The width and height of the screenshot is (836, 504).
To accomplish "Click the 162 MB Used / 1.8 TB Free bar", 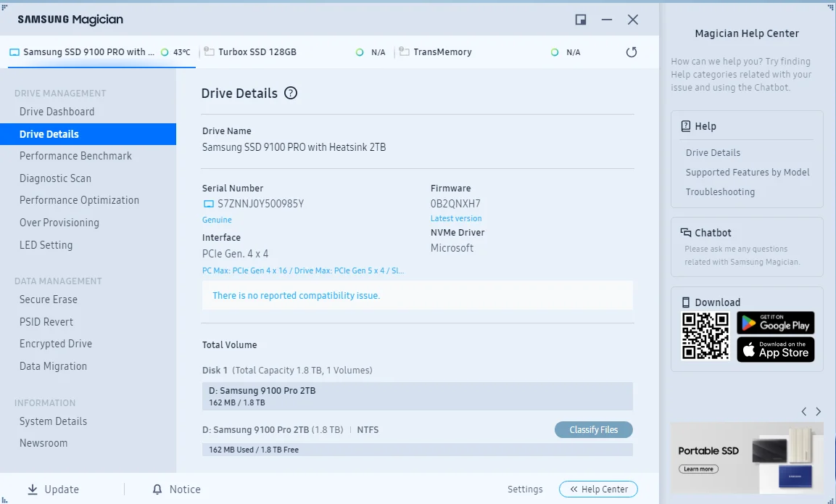I will click(418, 450).
